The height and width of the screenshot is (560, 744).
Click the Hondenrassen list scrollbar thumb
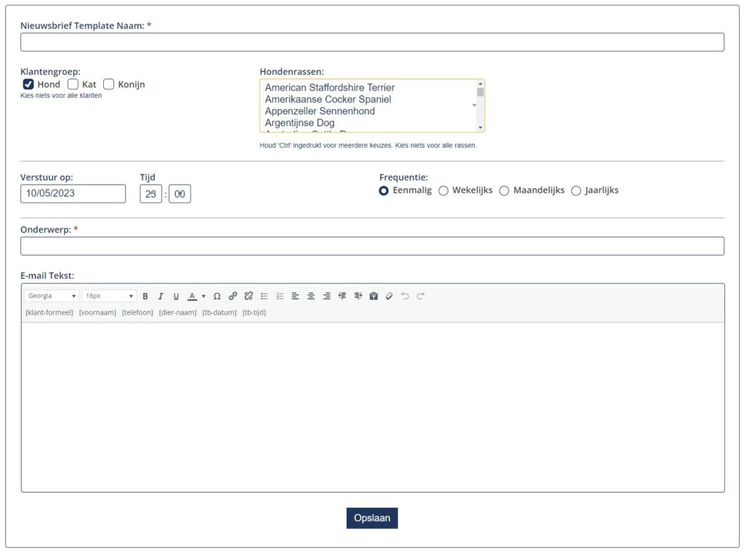[x=480, y=92]
